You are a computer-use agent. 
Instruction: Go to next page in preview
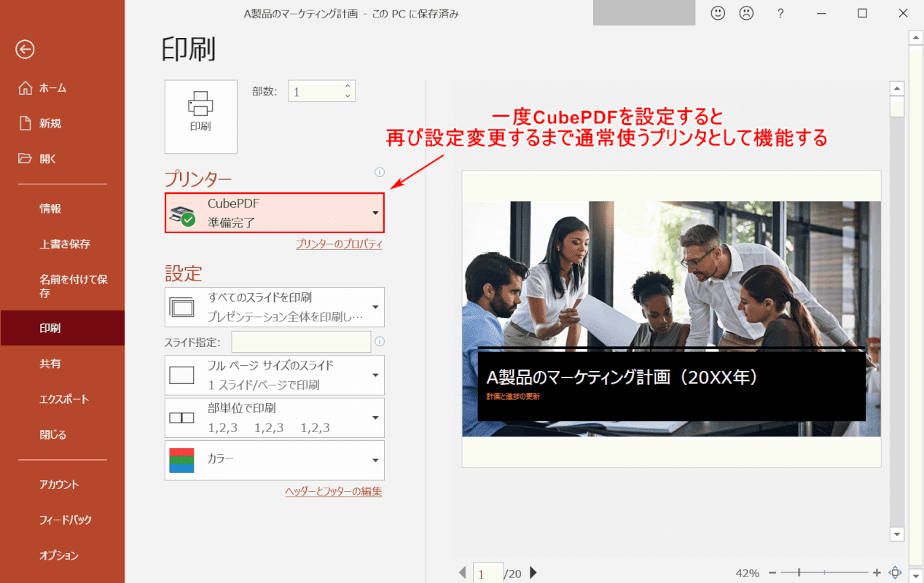point(533,573)
